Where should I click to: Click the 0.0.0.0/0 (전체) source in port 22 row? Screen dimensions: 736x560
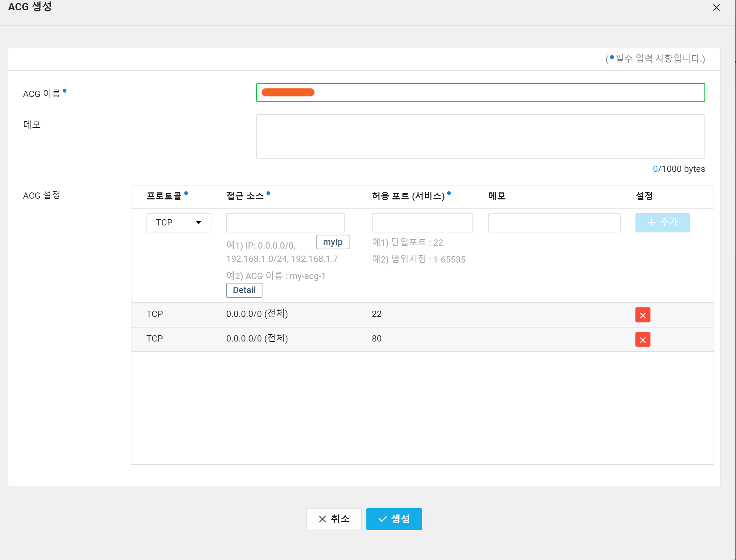pos(257,314)
